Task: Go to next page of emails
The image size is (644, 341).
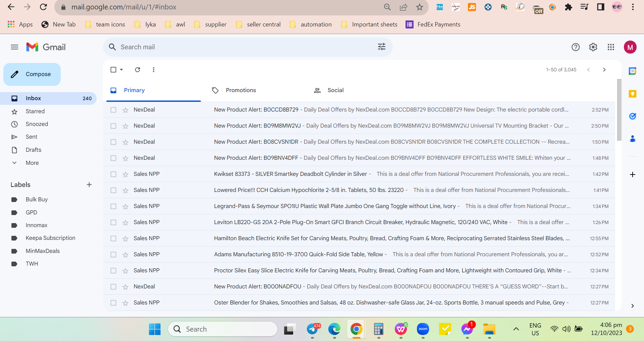Action: (604, 70)
